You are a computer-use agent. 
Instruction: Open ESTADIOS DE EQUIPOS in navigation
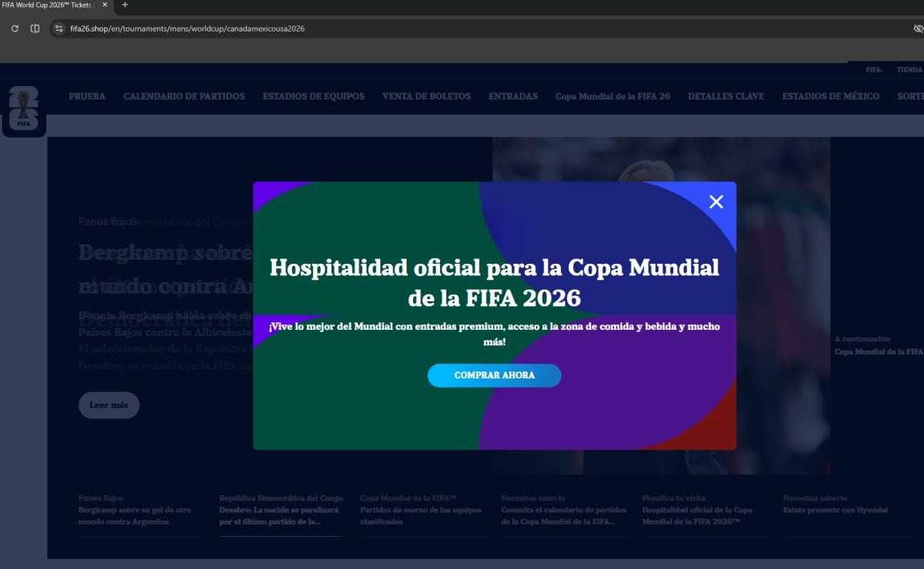pyautogui.click(x=313, y=96)
